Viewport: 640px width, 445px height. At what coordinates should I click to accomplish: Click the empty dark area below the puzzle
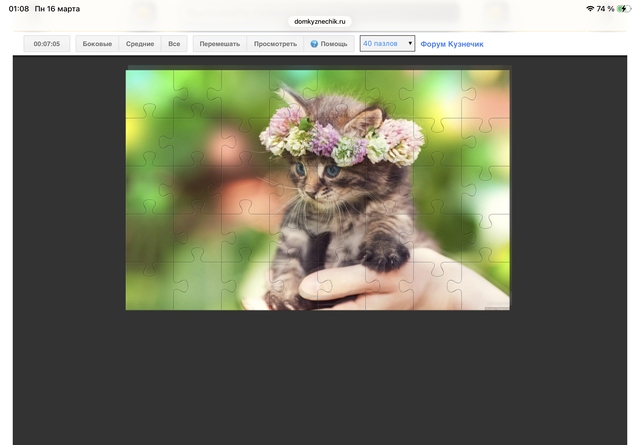coord(320,380)
